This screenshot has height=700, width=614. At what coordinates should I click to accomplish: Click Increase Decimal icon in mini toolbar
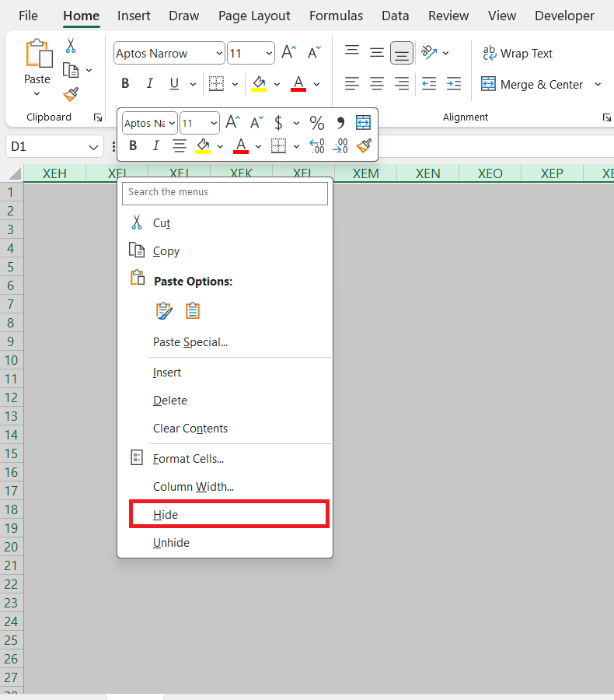tap(317, 146)
